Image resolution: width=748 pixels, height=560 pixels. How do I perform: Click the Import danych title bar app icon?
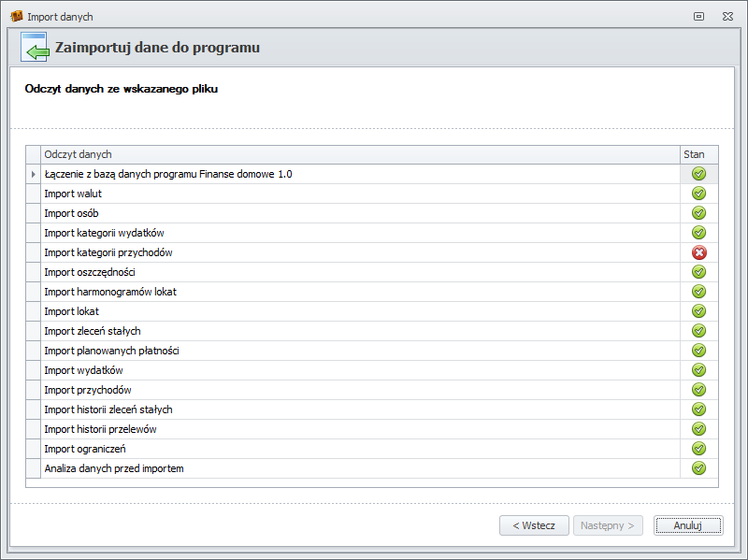click(16, 17)
